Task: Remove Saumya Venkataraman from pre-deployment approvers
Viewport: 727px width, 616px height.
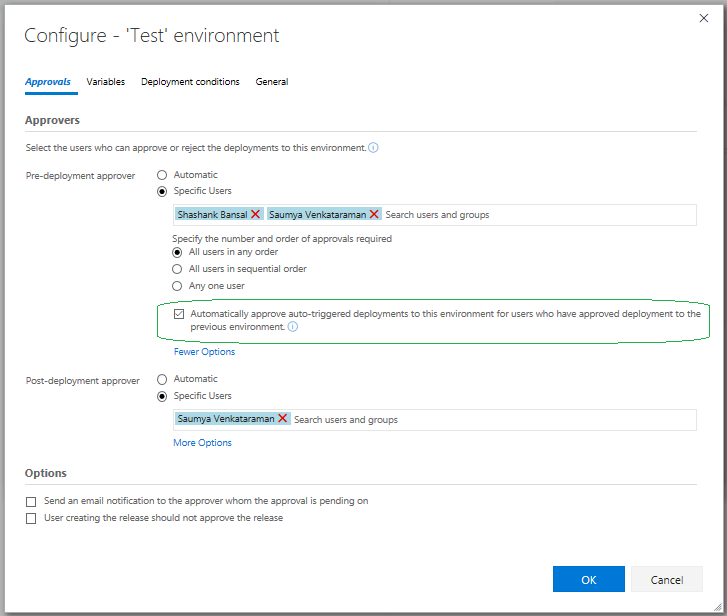Action: pos(374,214)
